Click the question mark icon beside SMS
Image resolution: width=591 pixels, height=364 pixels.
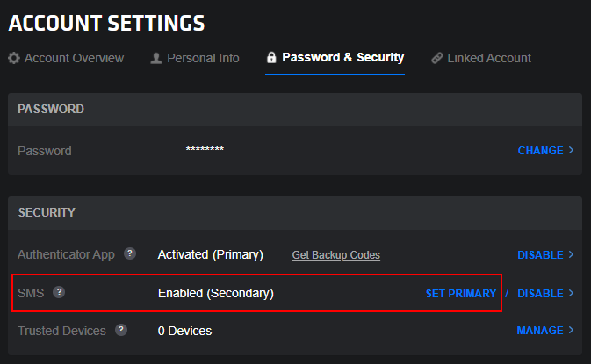[x=59, y=292]
